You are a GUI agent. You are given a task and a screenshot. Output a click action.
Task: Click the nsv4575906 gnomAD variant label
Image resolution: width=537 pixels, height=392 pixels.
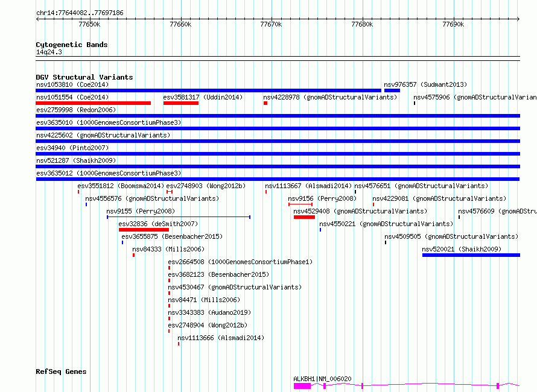pyautogui.click(x=475, y=97)
